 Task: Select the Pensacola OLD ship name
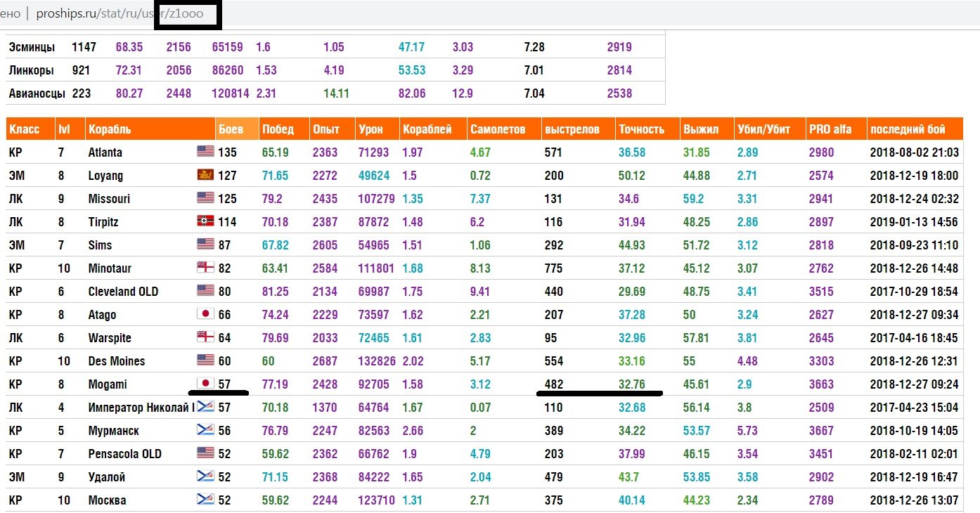124,454
